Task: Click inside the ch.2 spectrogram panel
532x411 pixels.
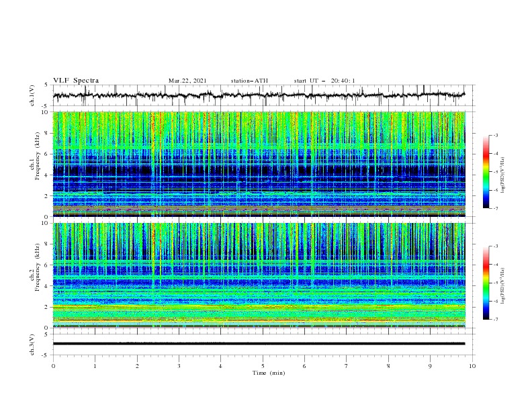Action: pos(259,275)
